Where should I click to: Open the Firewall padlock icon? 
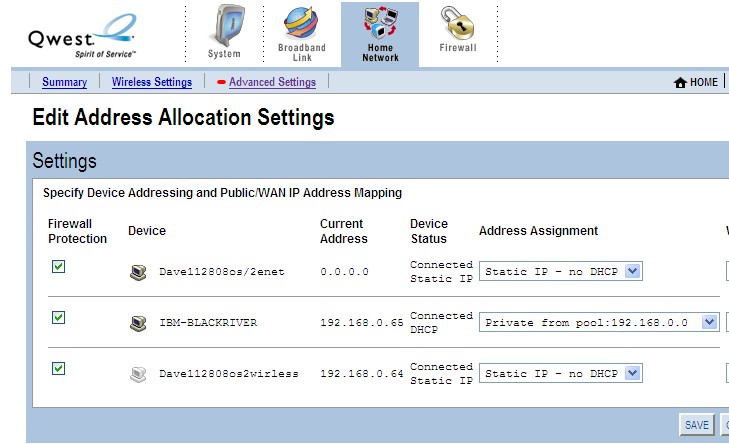click(457, 23)
